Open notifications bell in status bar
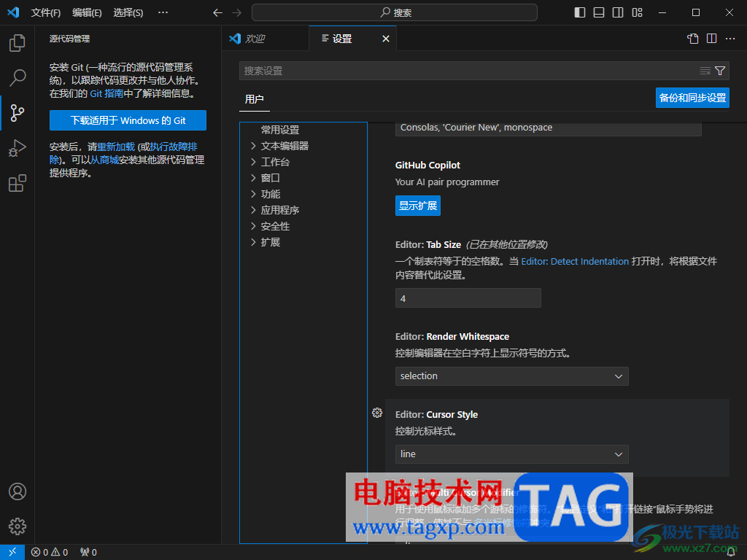The height and width of the screenshot is (560, 747). point(731,553)
